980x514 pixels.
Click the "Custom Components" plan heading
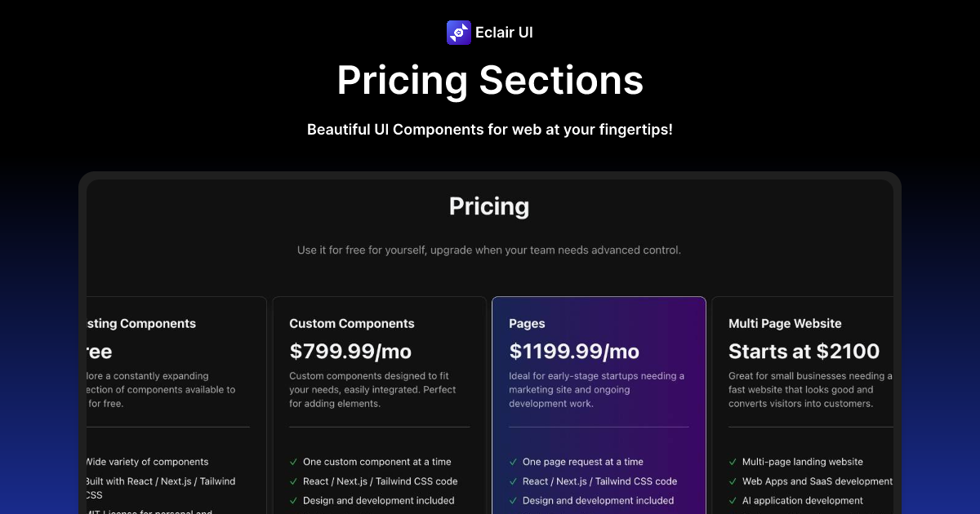(x=352, y=323)
